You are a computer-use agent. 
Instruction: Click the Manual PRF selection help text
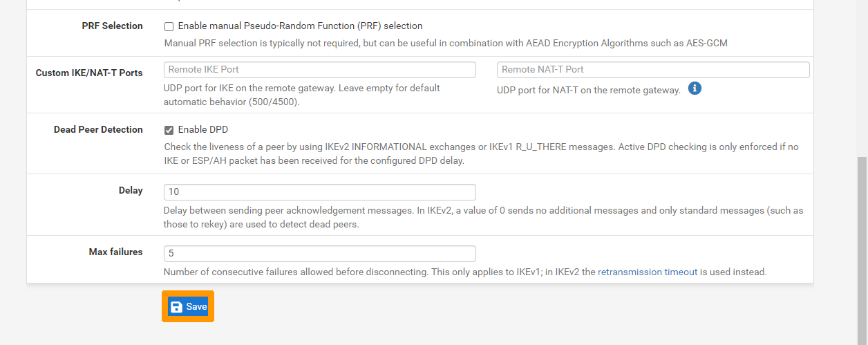pos(445,44)
